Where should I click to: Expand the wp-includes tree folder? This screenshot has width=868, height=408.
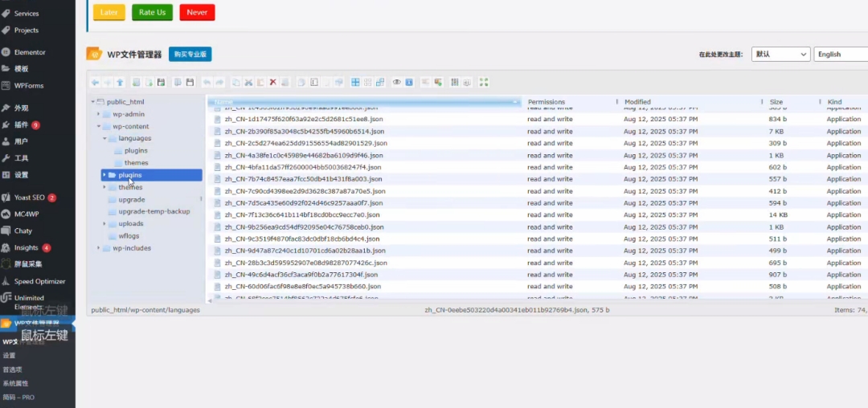pyautogui.click(x=99, y=248)
